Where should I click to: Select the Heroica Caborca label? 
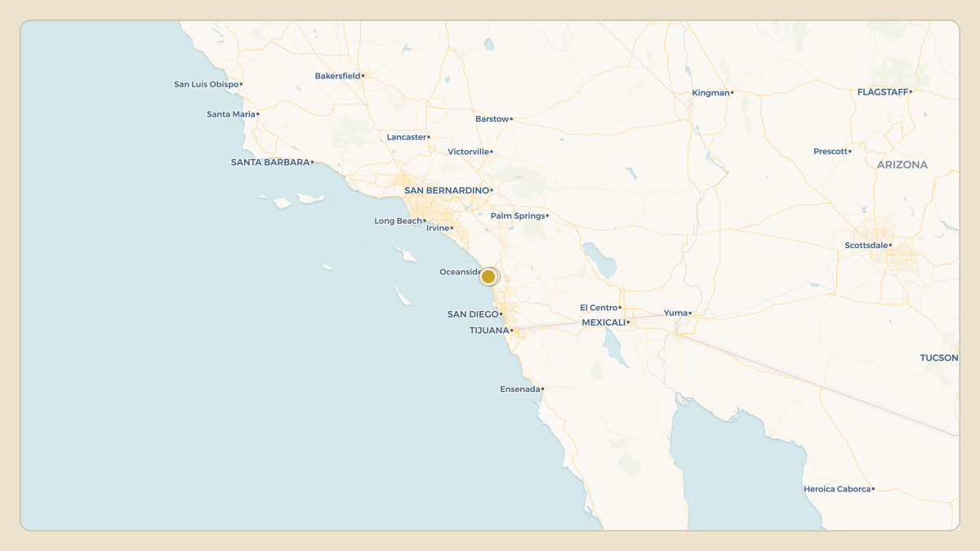point(837,489)
